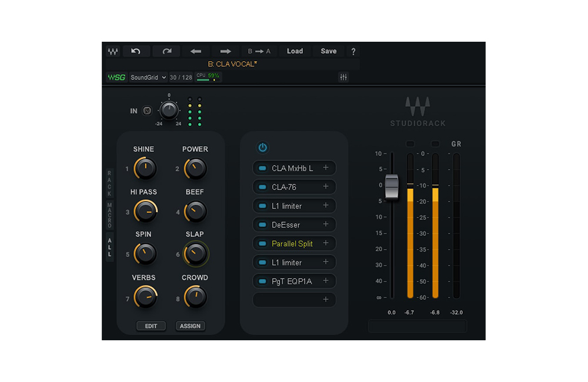Expand the Parallel Split plus menu
The width and height of the screenshot is (588, 382).
coord(325,243)
